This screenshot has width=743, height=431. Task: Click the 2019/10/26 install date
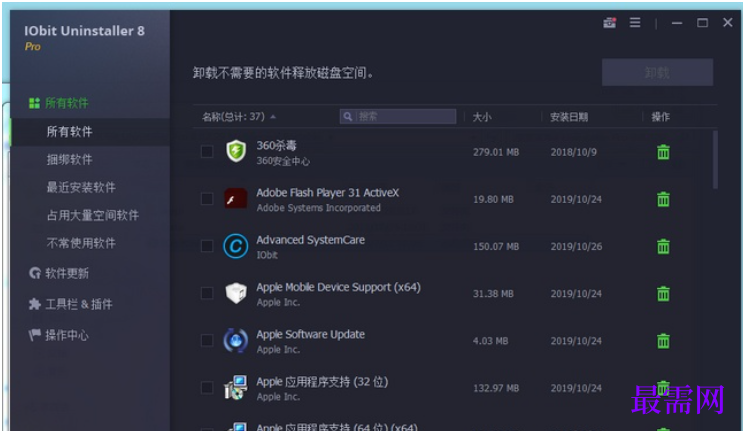click(576, 246)
